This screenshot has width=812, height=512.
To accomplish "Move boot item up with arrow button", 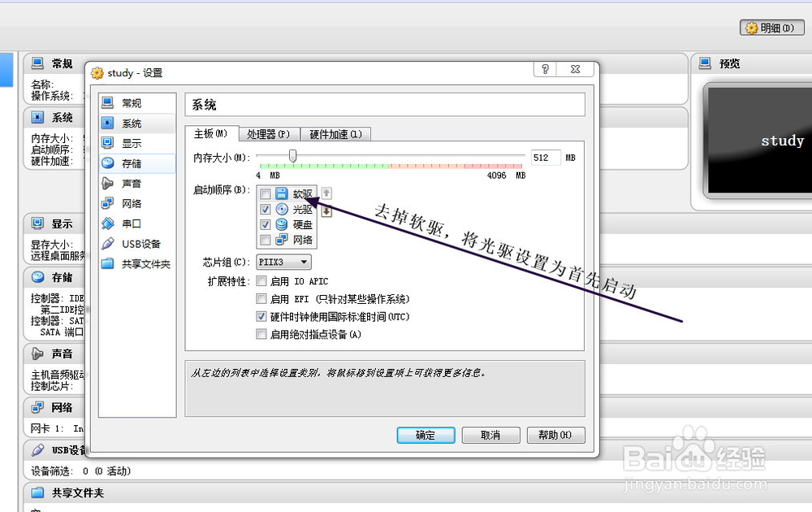I will click(326, 193).
